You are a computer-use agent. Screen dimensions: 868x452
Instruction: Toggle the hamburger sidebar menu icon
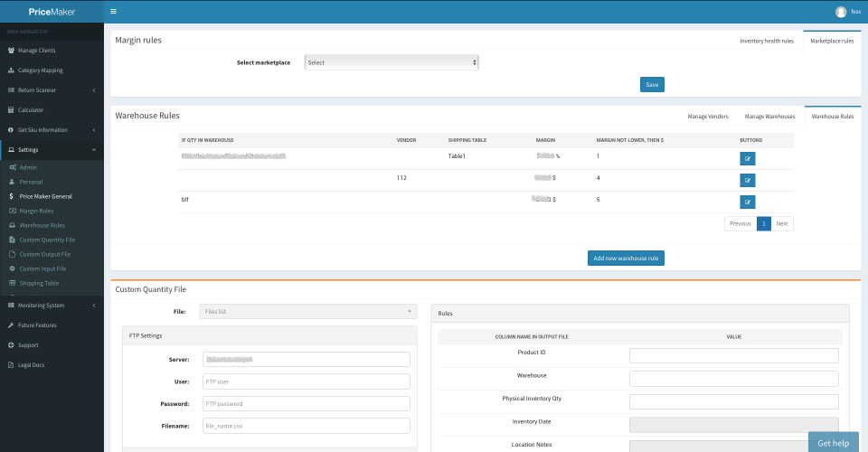(x=114, y=11)
